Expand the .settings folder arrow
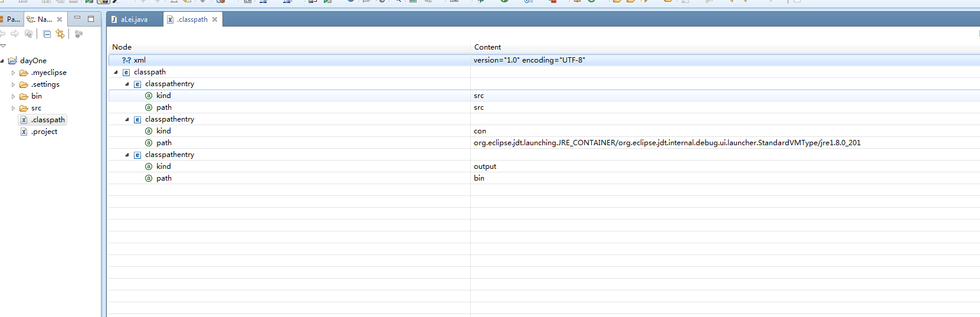 [14, 84]
